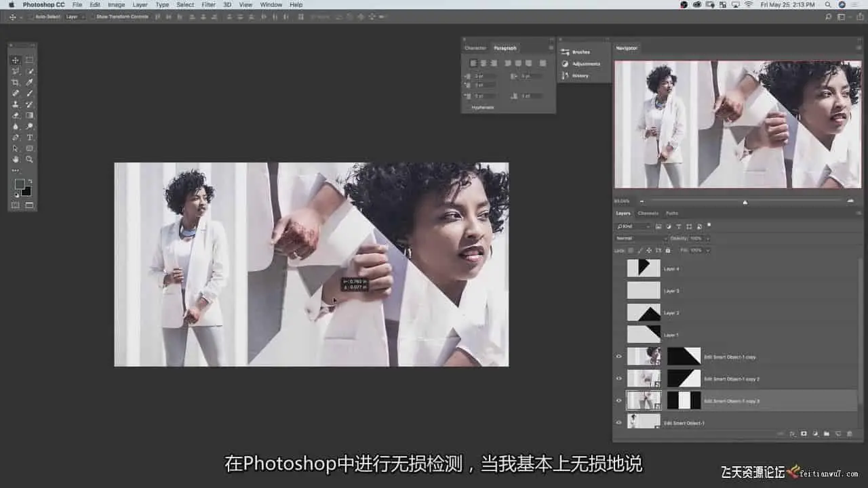
Task: Open the layer blend mode Normal dropdown
Action: (642, 239)
